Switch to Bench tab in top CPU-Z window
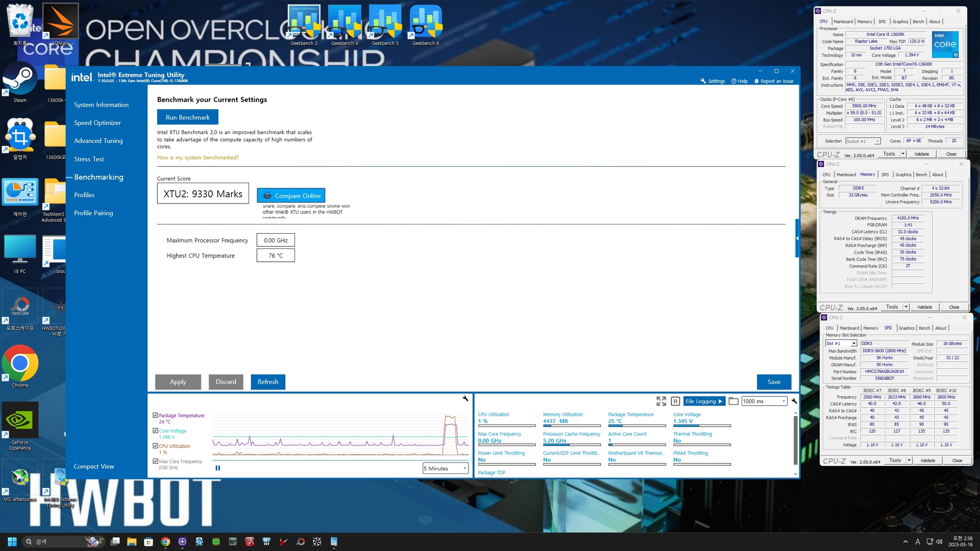This screenshot has width=980, height=551. click(x=918, y=21)
